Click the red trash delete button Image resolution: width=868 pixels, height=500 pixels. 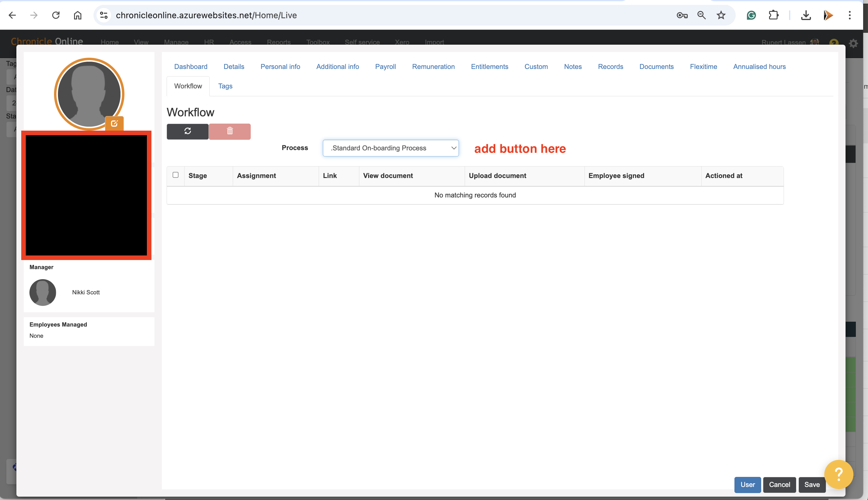coord(229,131)
